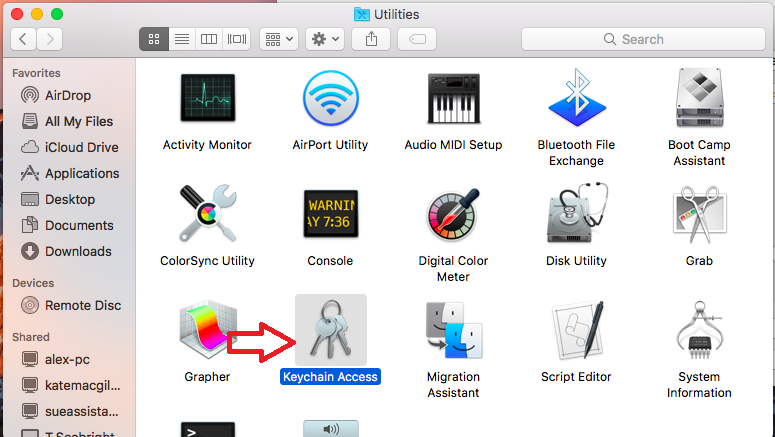Open the AirPort Utility icon
The height and width of the screenshot is (437, 775).
coord(331,98)
